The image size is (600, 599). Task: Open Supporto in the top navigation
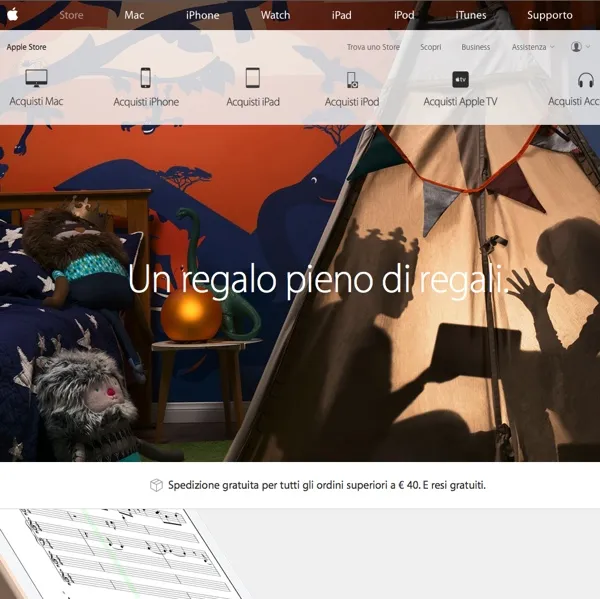click(x=549, y=15)
